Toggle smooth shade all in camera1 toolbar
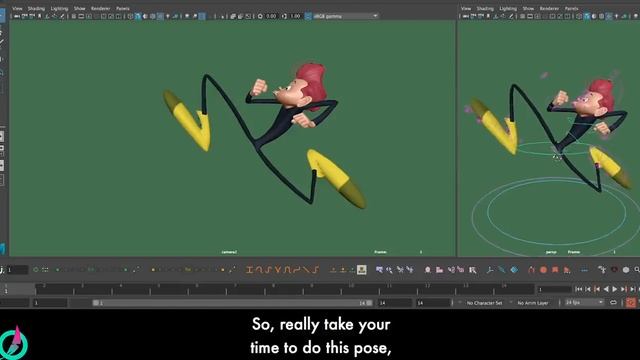This screenshot has height=360, width=640. click(138, 16)
